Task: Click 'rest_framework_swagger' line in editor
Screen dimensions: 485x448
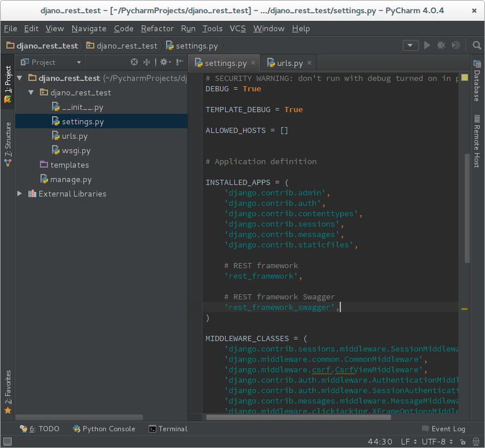Action: coord(330,307)
